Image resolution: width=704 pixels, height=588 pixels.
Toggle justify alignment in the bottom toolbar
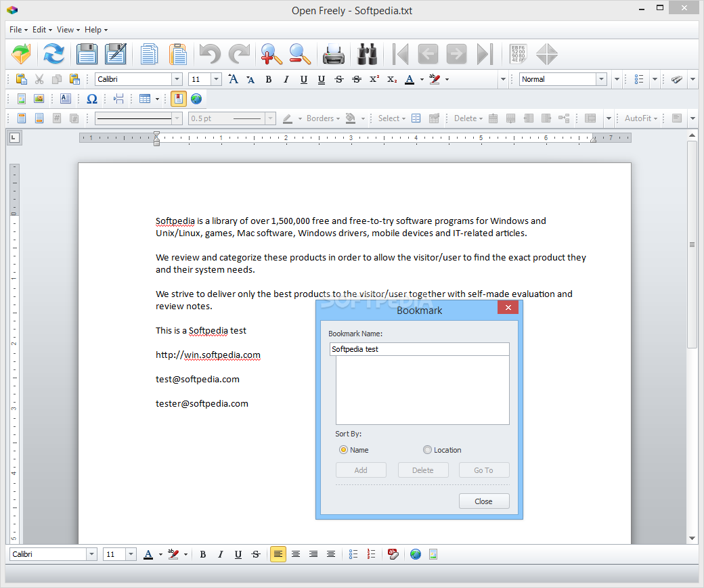tap(331, 554)
